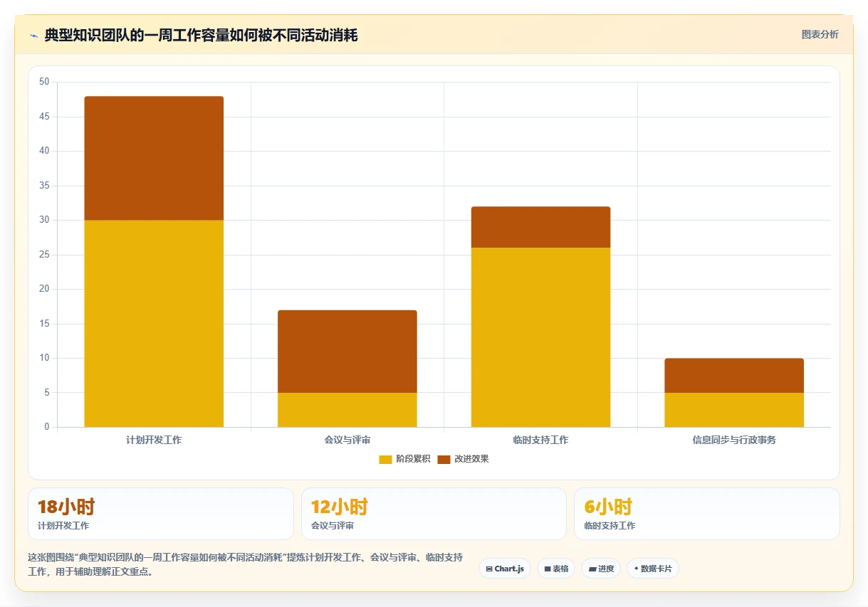Click the chart title 典型知识团队的一周工作容量
Viewport: 868px width, 607px height.
click(201, 35)
